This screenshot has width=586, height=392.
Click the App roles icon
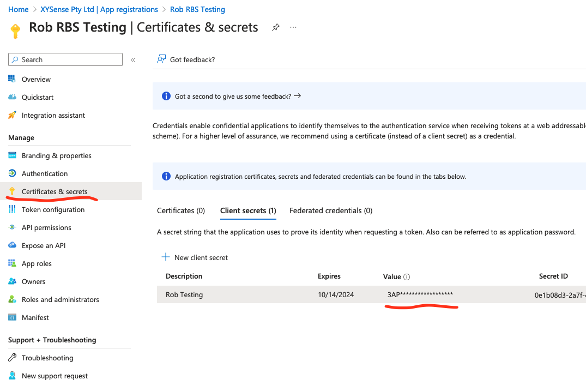pos(12,263)
